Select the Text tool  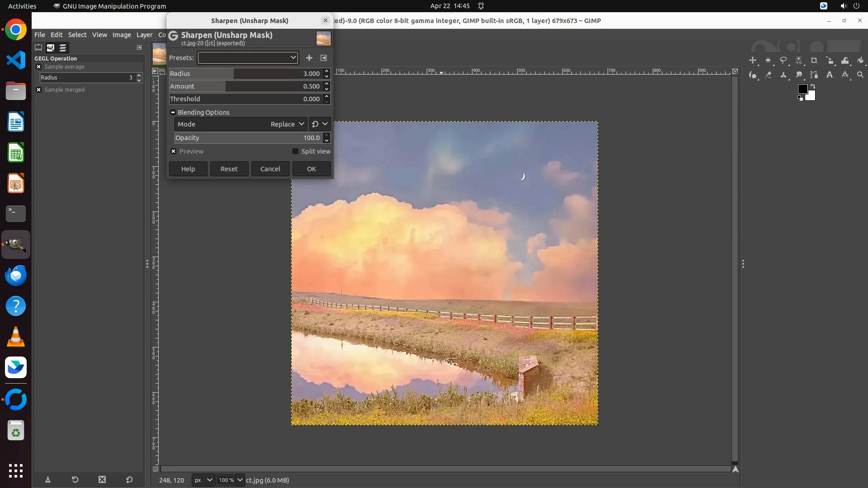click(830, 75)
